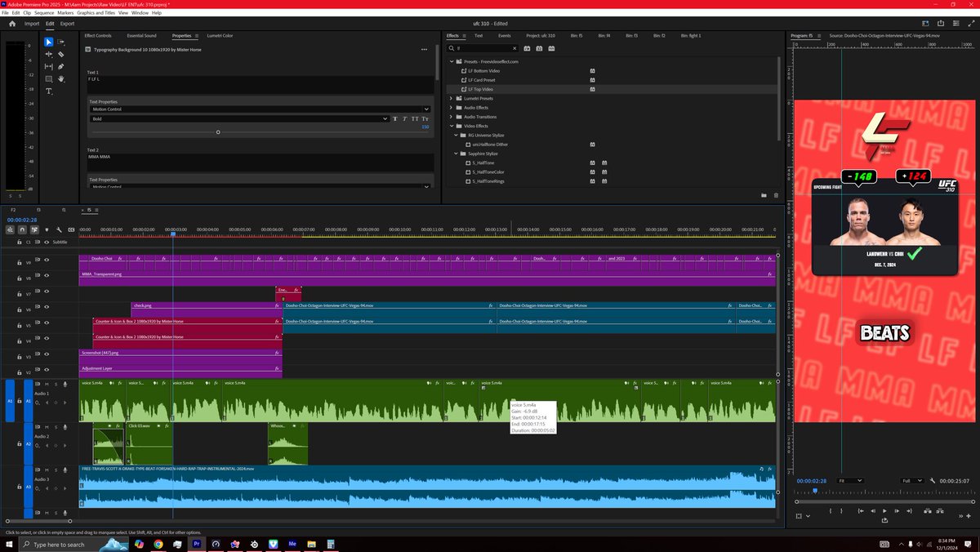Viewport: 980px width, 552px height.
Task: Enable all caps text style
Action: 415,118
